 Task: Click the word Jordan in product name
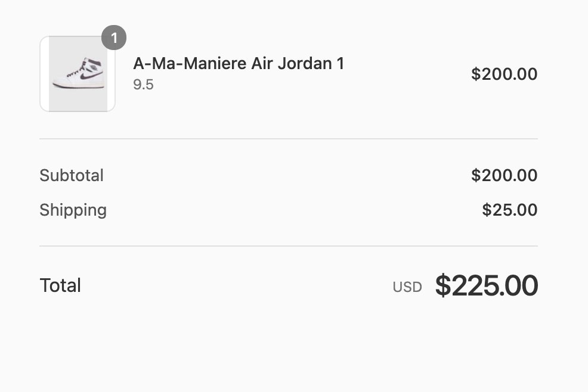point(305,63)
